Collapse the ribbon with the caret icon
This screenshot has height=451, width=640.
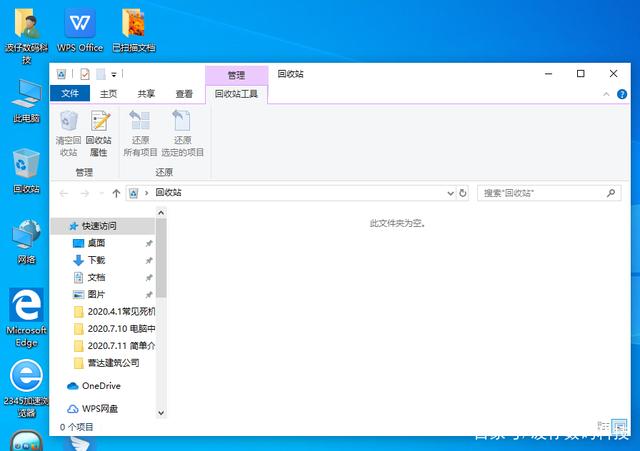click(x=606, y=94)
